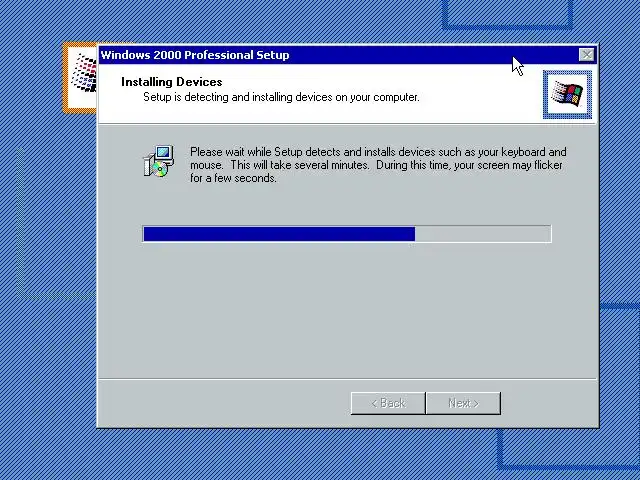Click the Windows 2000 Professional Setup title bar
The image size is (640, 480).
347,55
